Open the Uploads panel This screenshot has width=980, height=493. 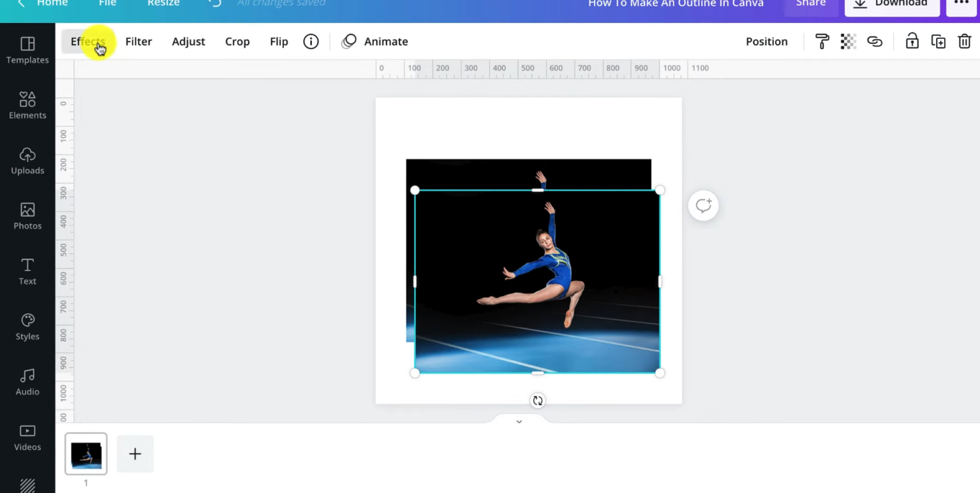pos(27,161)
